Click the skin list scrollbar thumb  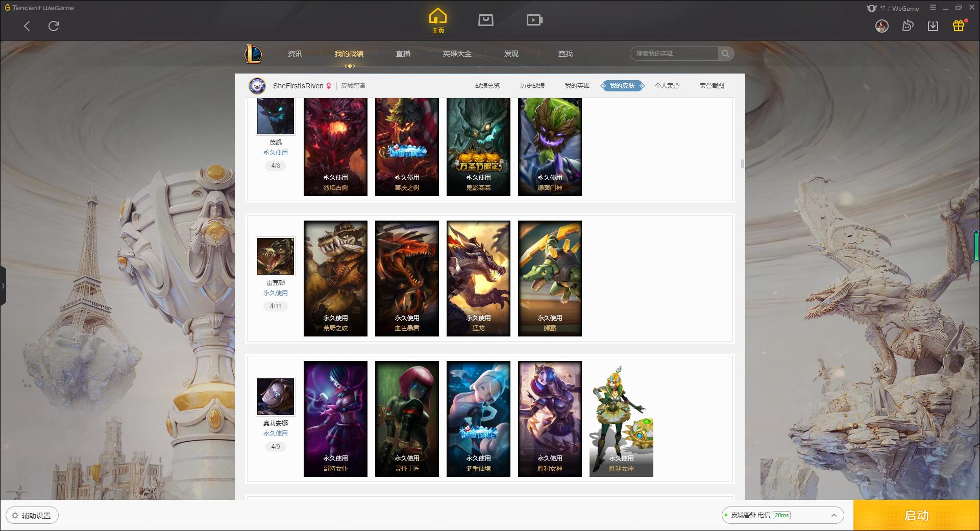742,164
